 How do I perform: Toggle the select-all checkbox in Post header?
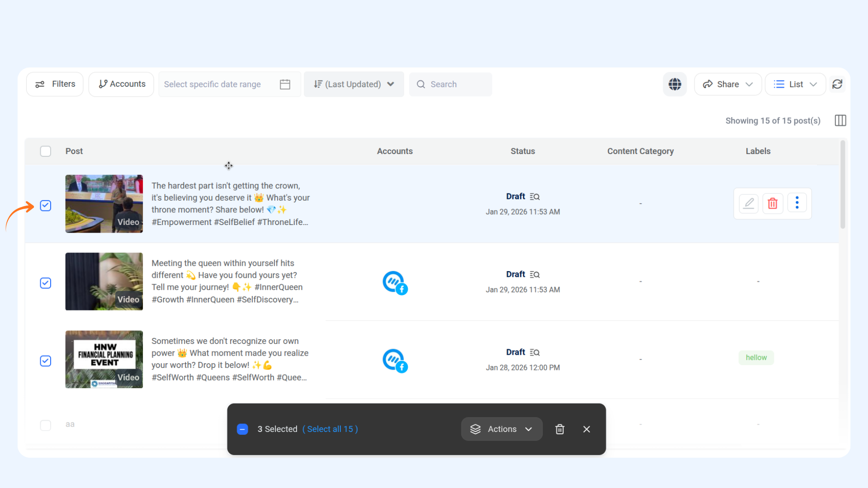pos(46,151)
